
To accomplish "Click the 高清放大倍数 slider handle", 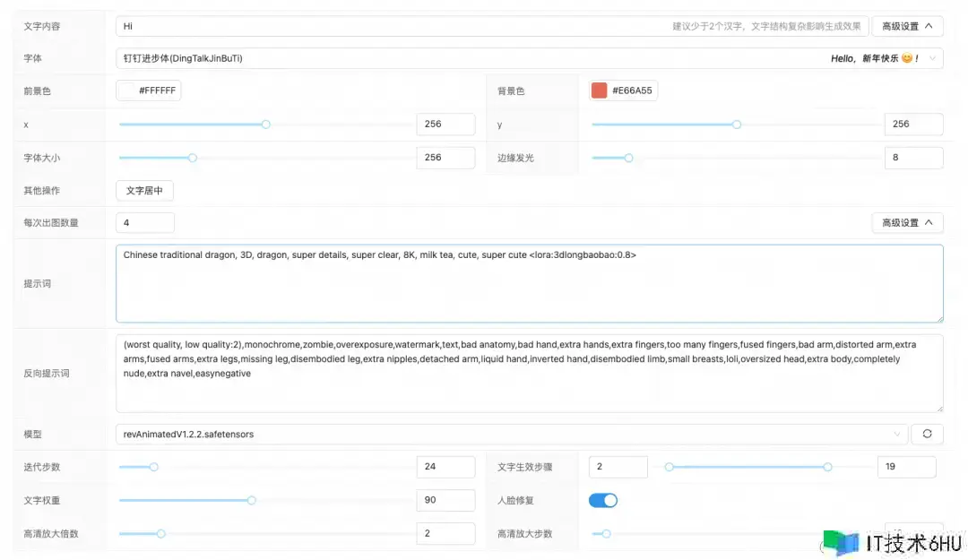I will coord(161,534).
